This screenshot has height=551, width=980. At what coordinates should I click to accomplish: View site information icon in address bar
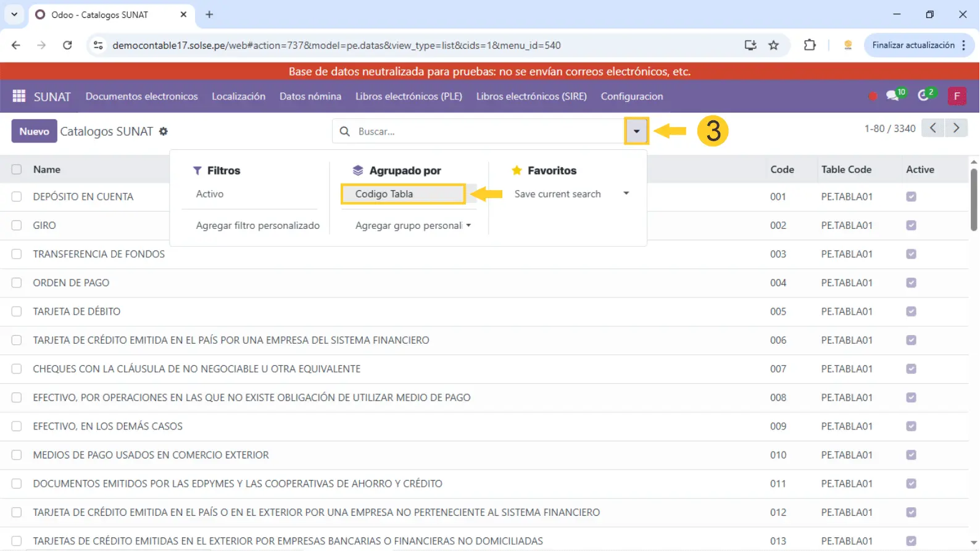(98, 45)
